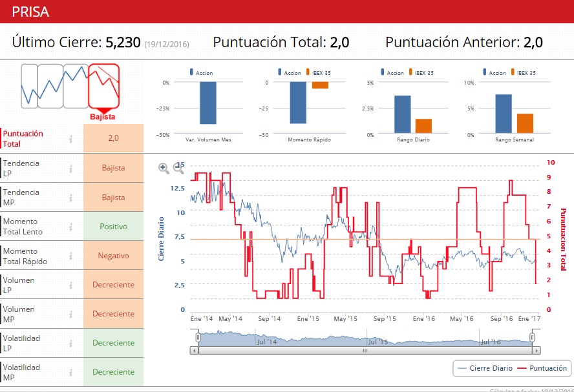
Task: Click the left handle of chart navigator
Action: pos(198,337)
